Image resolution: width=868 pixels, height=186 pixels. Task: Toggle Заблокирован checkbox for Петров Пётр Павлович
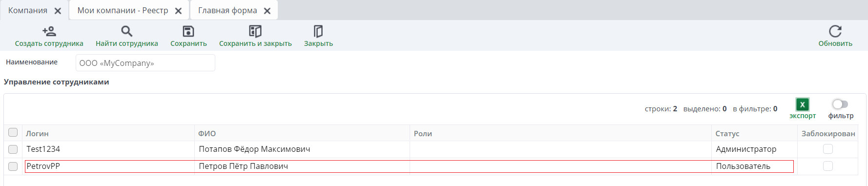click(x=828, y=166)
